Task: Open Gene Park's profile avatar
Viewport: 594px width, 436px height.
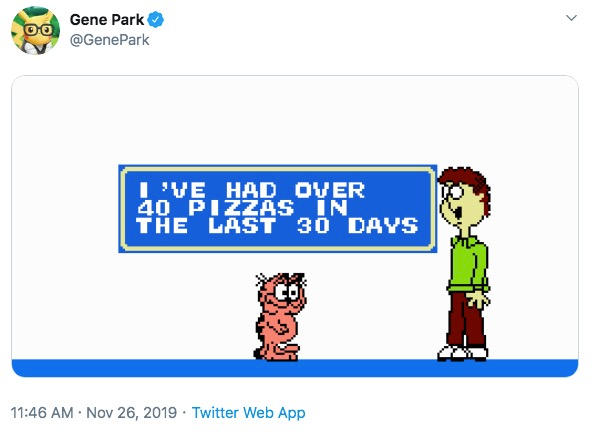Action: 35,30
